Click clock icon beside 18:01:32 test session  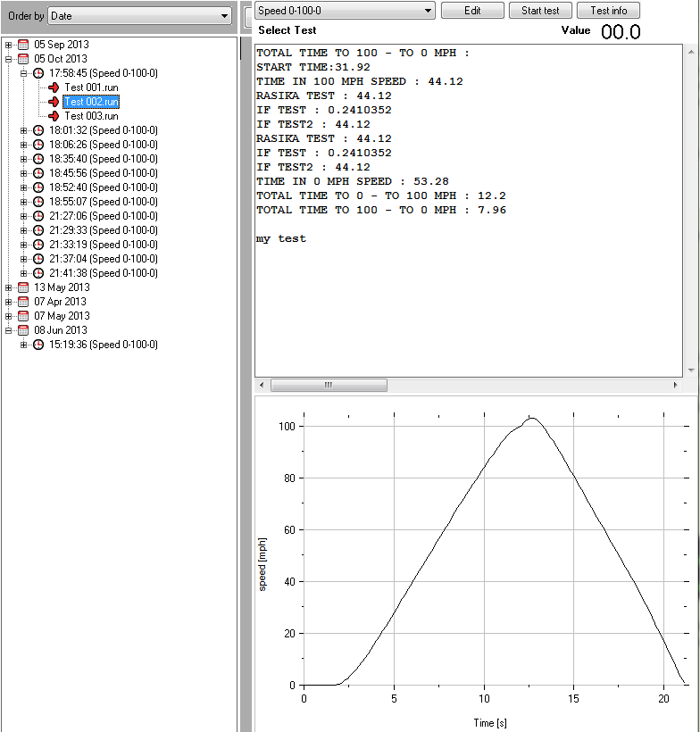tap(38, 130)
